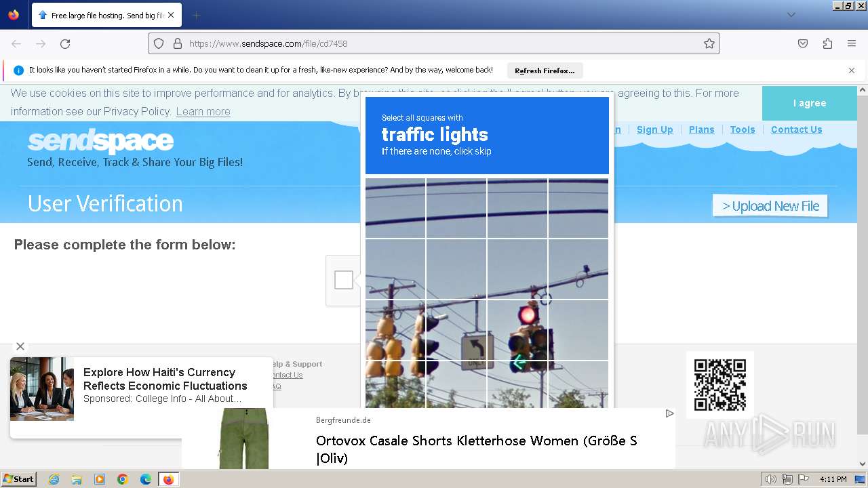Launch Google Chrome from taskbar
The image size is (868, 488).
pos(123,479)
